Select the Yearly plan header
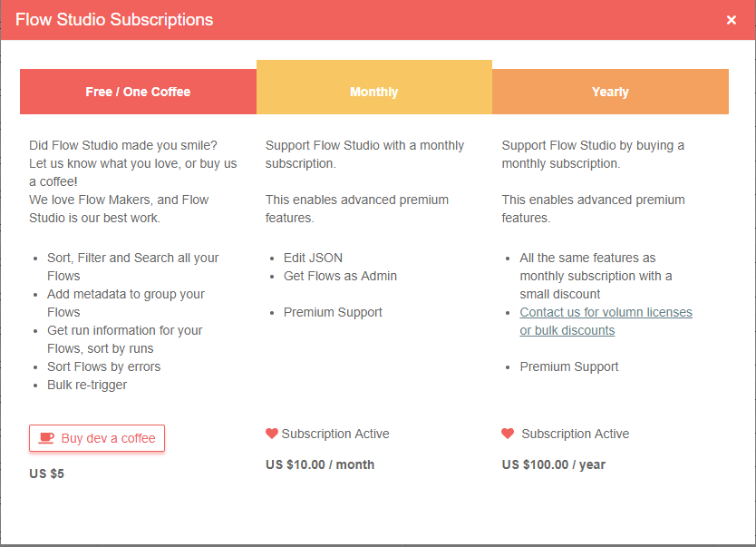756x547 pixels. tap(610, 92)
